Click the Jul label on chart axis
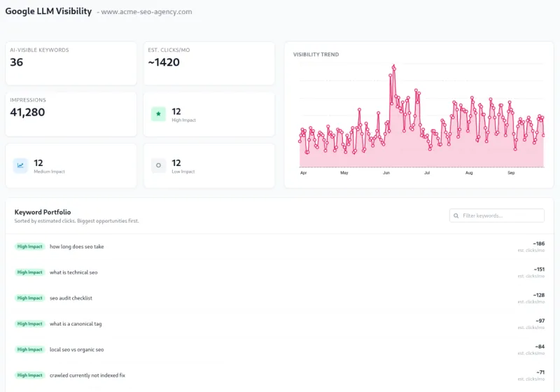Viewport: 560px width, 392px height. [427, 173]
